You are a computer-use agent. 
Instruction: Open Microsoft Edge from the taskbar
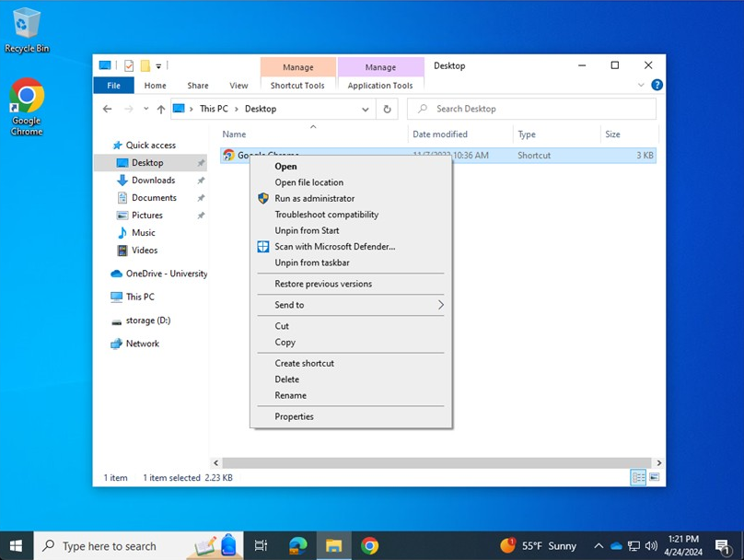(298, 546)
